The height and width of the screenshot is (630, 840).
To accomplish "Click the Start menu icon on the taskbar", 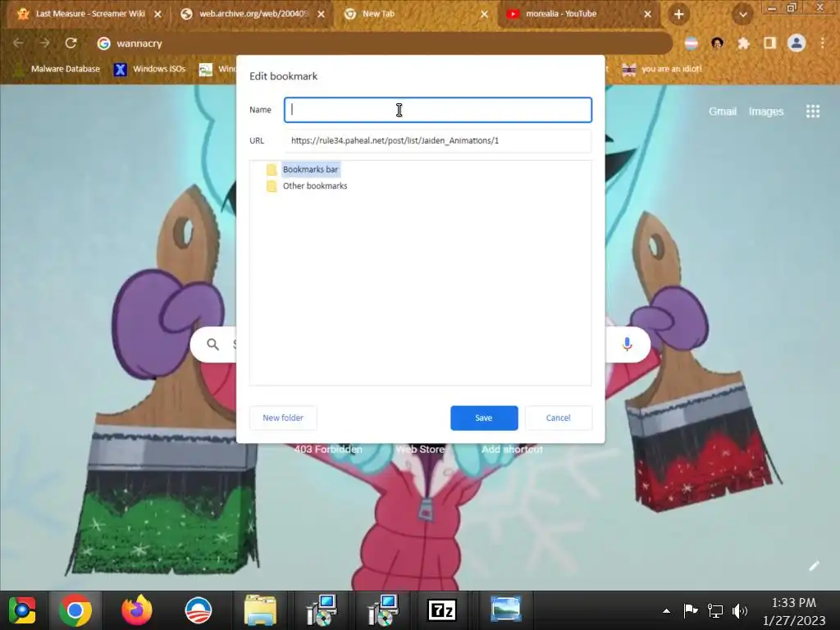I will (22, 610).
